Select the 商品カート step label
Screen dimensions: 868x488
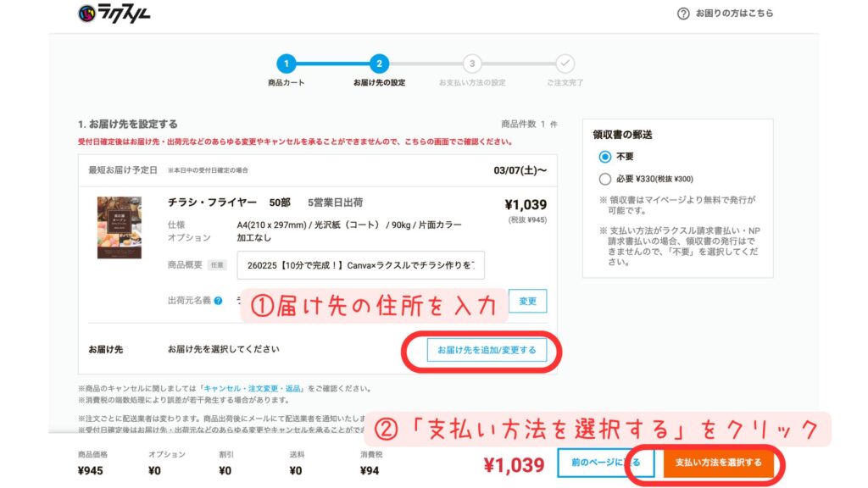[287, 84]
